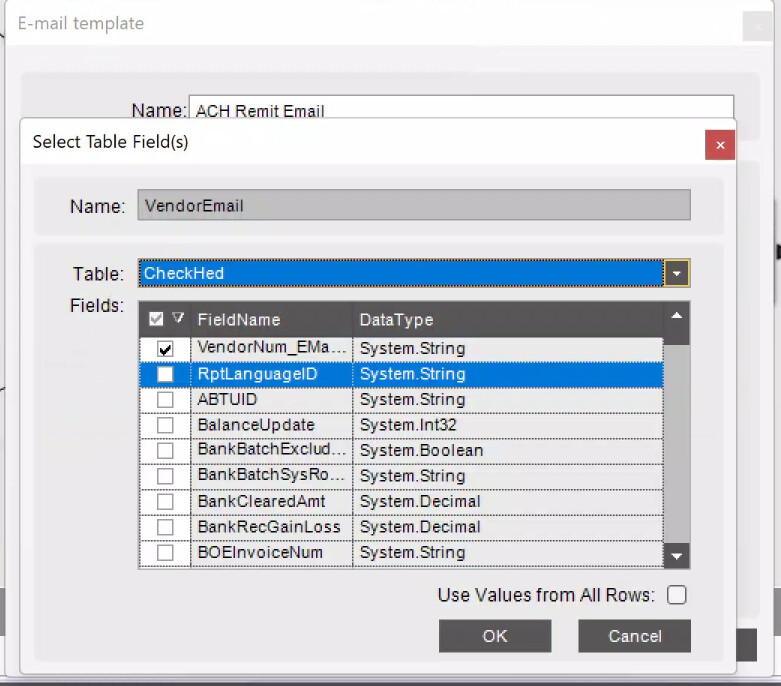Image resolution: width=781 pixels, height=686 pixels.
Task: Check the RptLanguageID field checkbox
Action: click(x=165, y=374)
